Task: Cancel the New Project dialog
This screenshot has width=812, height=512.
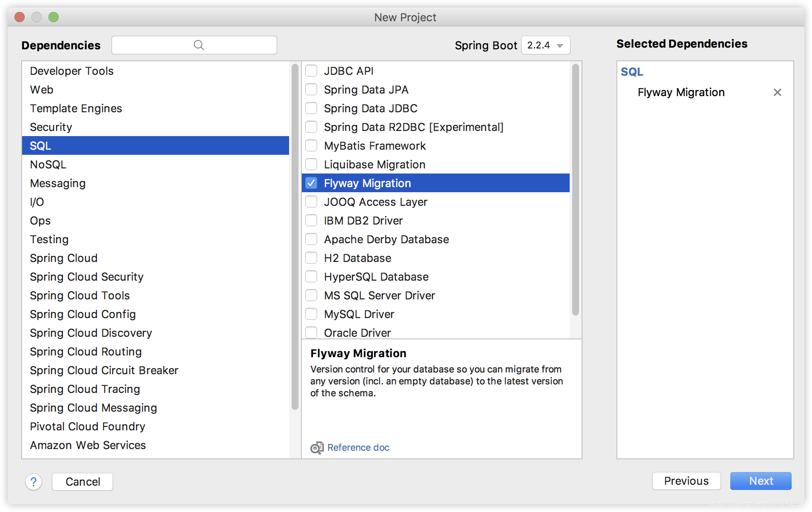Action: point(82,481)
